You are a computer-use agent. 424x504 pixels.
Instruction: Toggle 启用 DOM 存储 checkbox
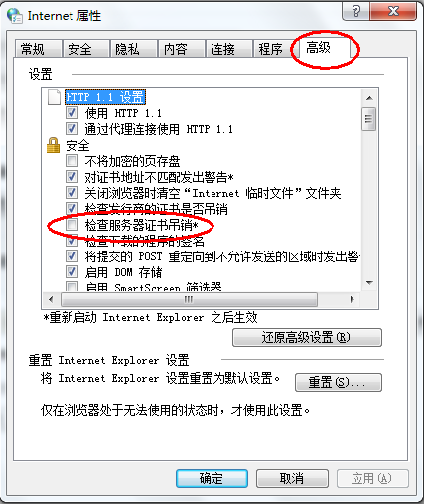(71, 272)
